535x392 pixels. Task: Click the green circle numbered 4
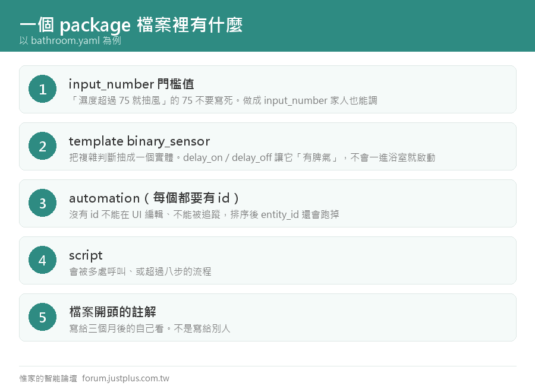[43, 260]
